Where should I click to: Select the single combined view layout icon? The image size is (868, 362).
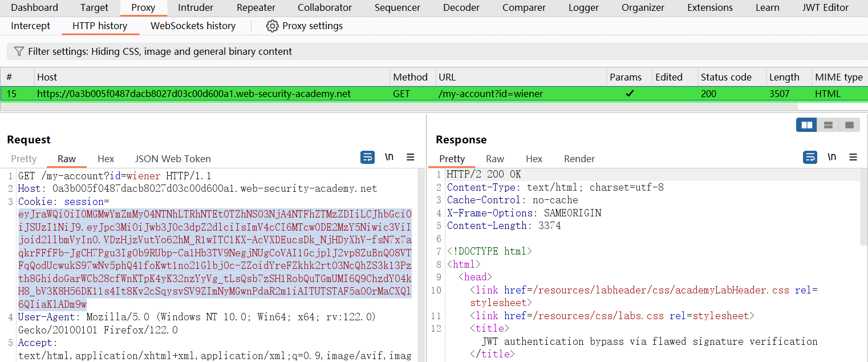pyautogui.click(x=849, y=125)
